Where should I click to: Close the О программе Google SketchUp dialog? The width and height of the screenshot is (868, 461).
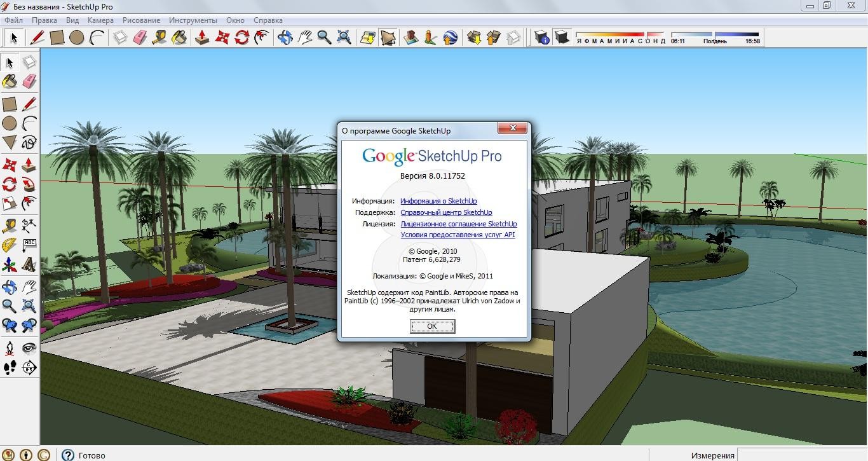click(x=512, y=128)
